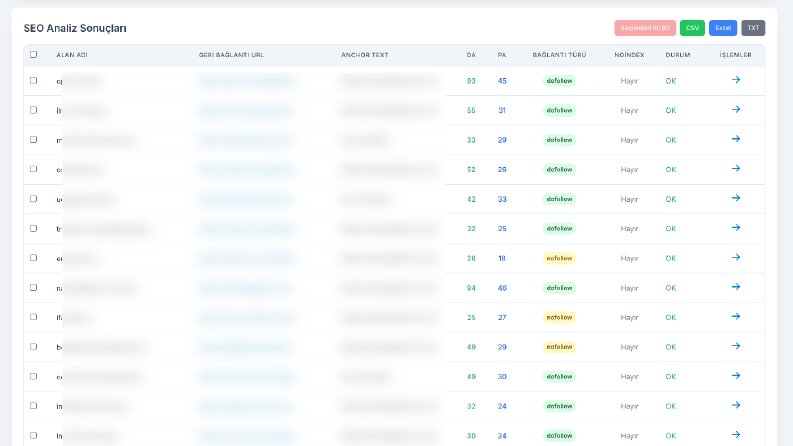The image size is (793, 446).
Task: Click the OK status in the DA 33 row
Action: tap(671, 140)
